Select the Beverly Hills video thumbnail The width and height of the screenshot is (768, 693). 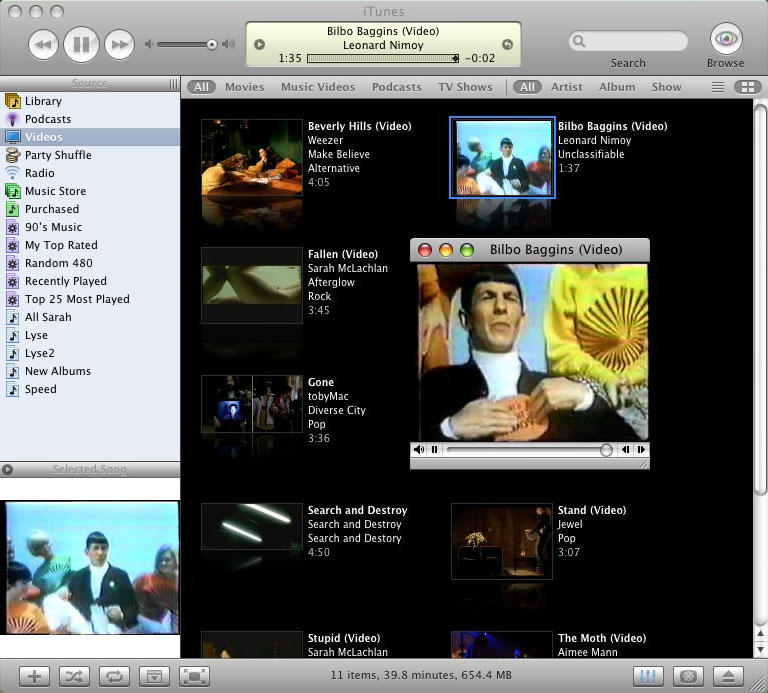[252, 157]
